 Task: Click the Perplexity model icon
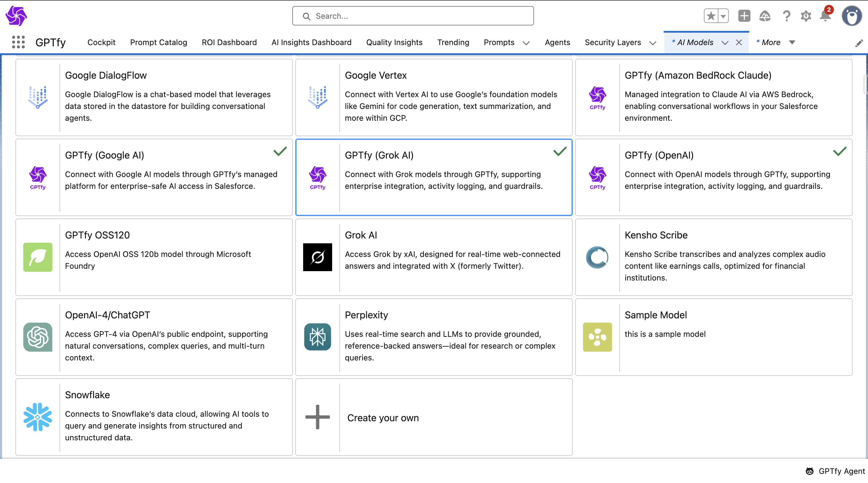pos(317,337)
